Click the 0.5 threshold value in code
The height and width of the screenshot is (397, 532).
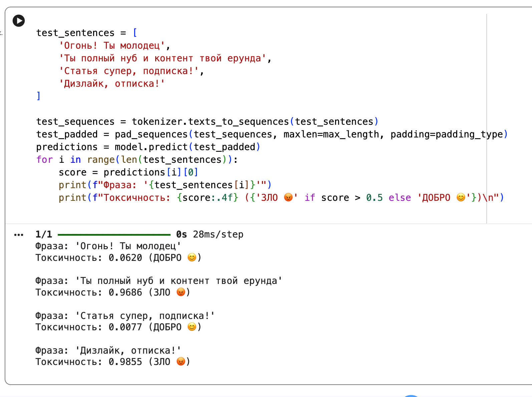[374, 198]
